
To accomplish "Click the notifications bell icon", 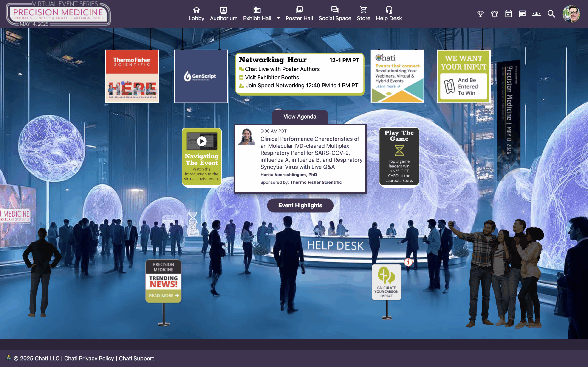I will [x=495, y=14].
